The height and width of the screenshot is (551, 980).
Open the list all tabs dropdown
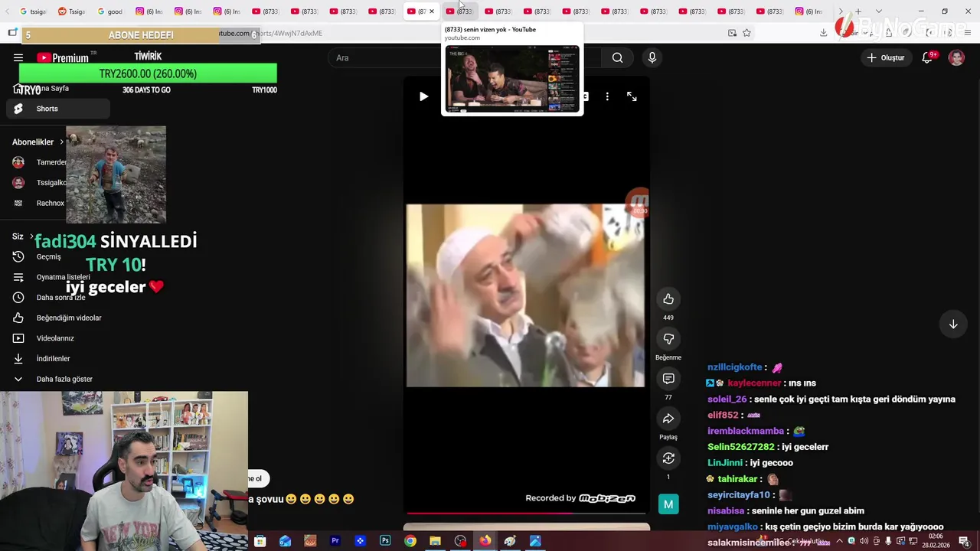[879, 11]
